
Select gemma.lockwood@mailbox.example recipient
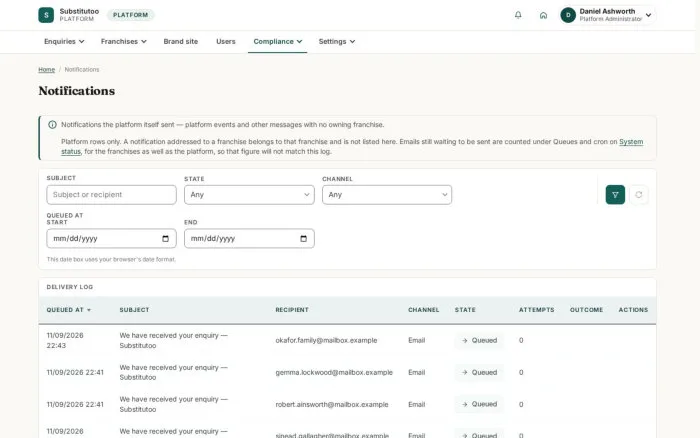[334, 372]
